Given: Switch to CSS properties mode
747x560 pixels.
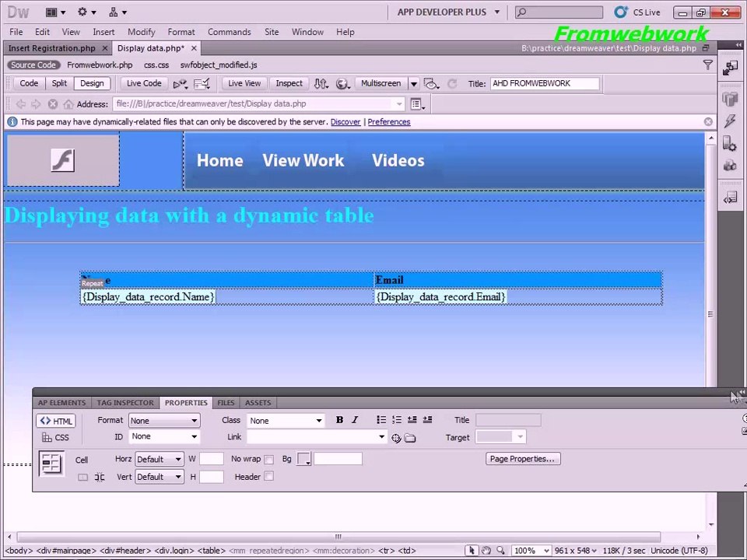Looking at the screenshot, I should pos(56,437).
